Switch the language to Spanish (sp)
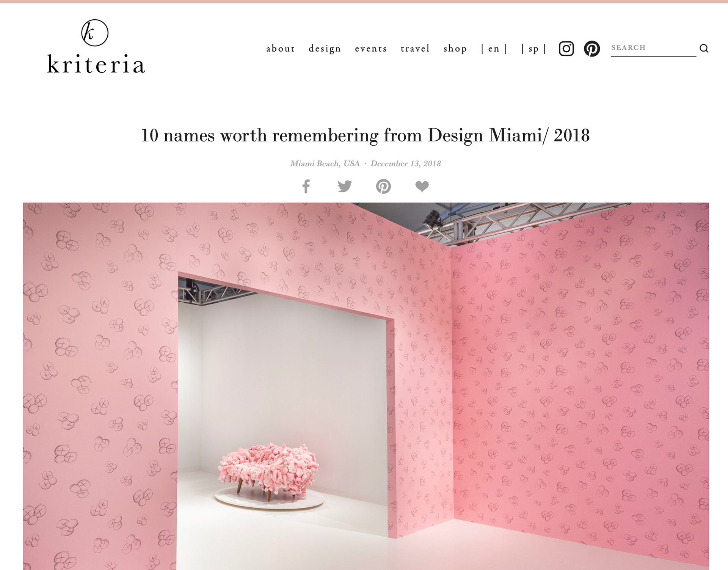This screenshot has width=728, height=570. pyautogui.click(x=533, y=49)
